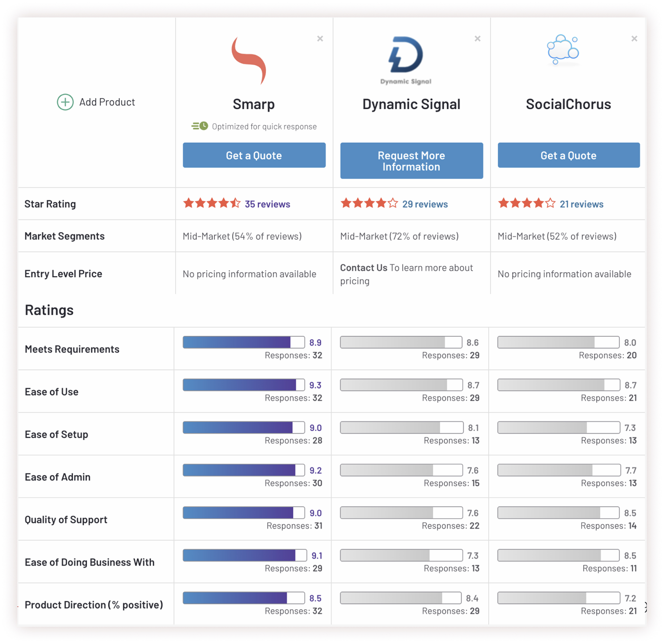
Task: Click the Entry Level Price row label
Action: tap(63, 274)
